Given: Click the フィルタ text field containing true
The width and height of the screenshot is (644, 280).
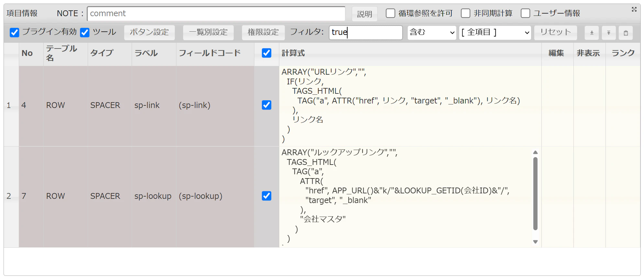Looking at the screenshot, I should point(366,32).
